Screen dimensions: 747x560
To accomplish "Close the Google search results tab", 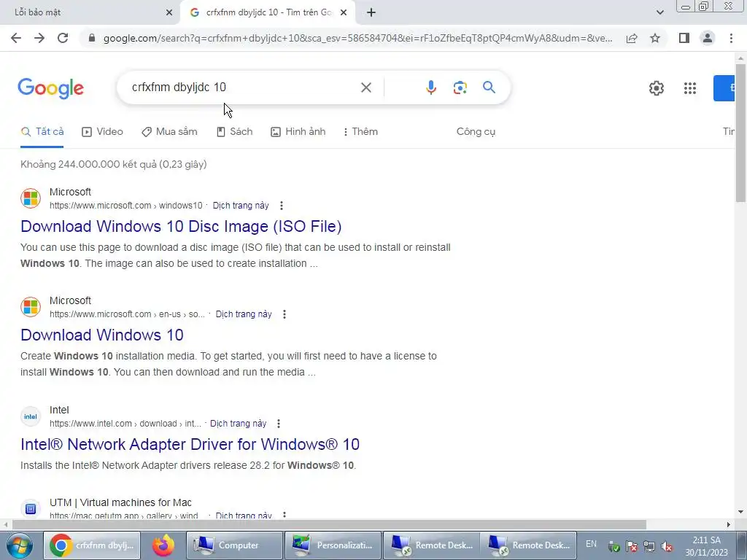I will 344,12.
